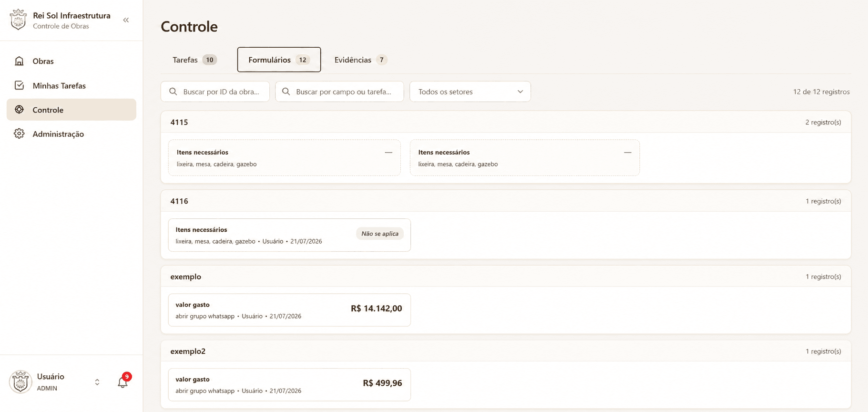Click the search icon in ID da obra field
This screenshot has height=412, width=868.
[173, 92]
